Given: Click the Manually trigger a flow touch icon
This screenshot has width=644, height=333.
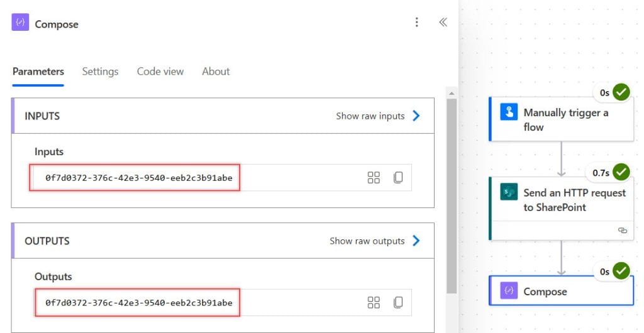Looking at the screenshot, I should click(x=509, y=112).
